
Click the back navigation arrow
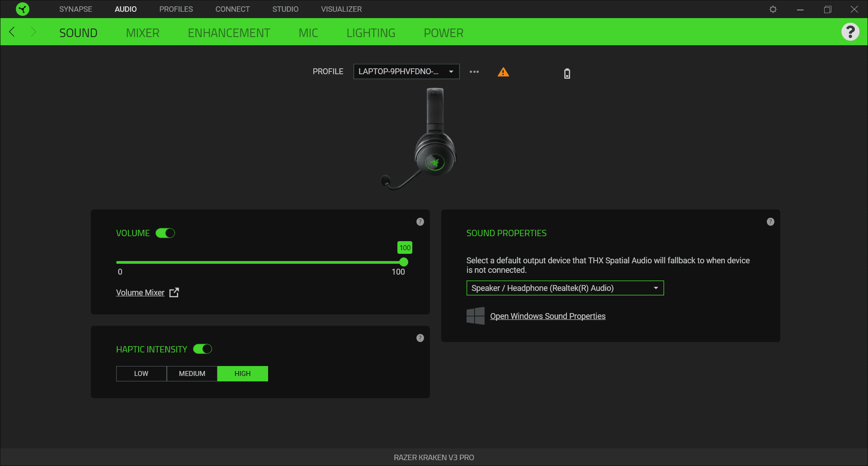tap(12, 32)
